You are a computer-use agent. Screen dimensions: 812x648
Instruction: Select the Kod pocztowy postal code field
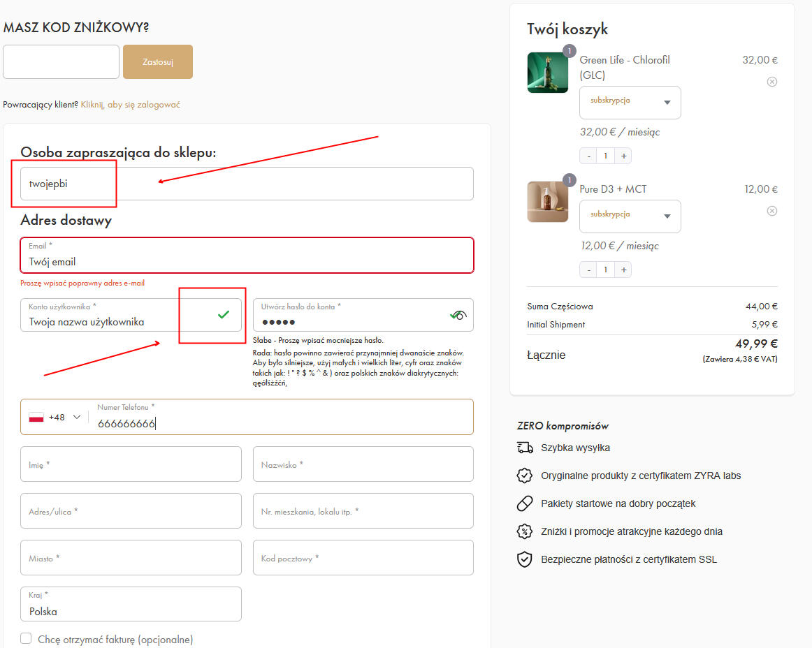(x=363, y=558)
